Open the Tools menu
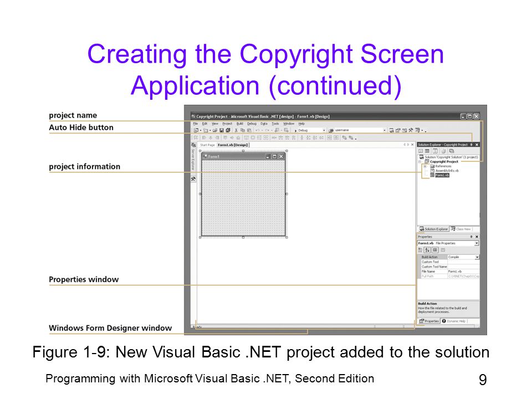This screenshot has width=532, height=399. pyautogui.click(x=275, y=124)
